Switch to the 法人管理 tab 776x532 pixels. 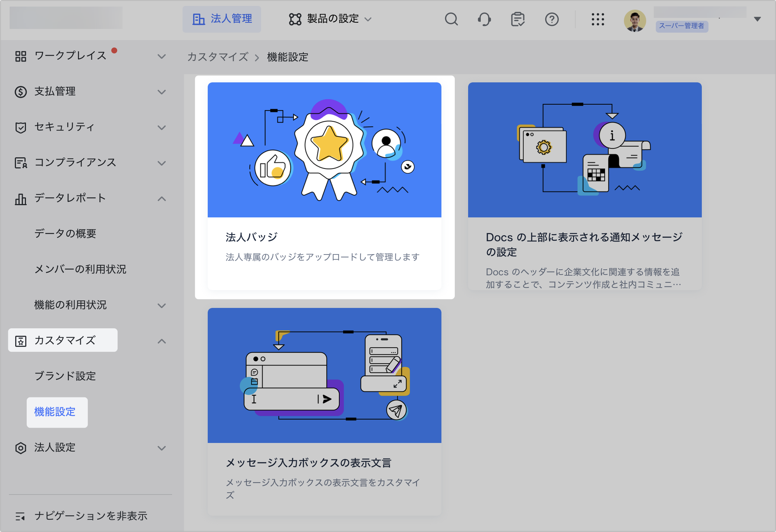(222, 19)
